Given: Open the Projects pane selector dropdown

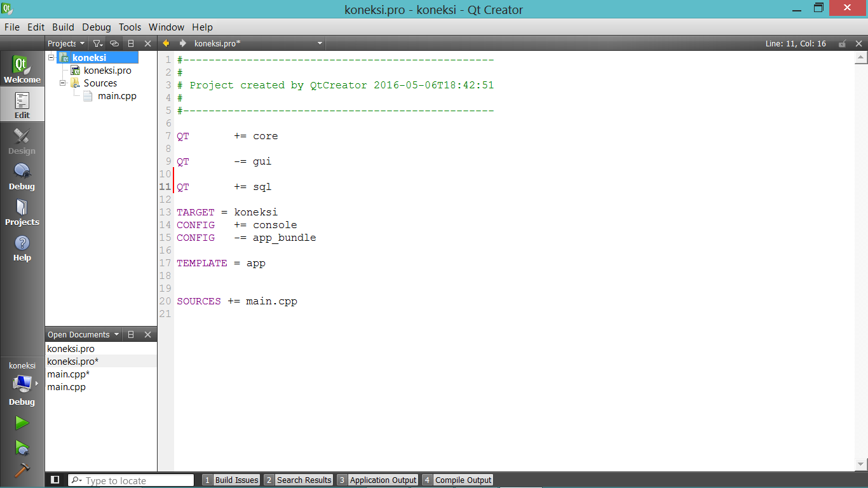Looking at the screenshot, I should click(65, 43).
